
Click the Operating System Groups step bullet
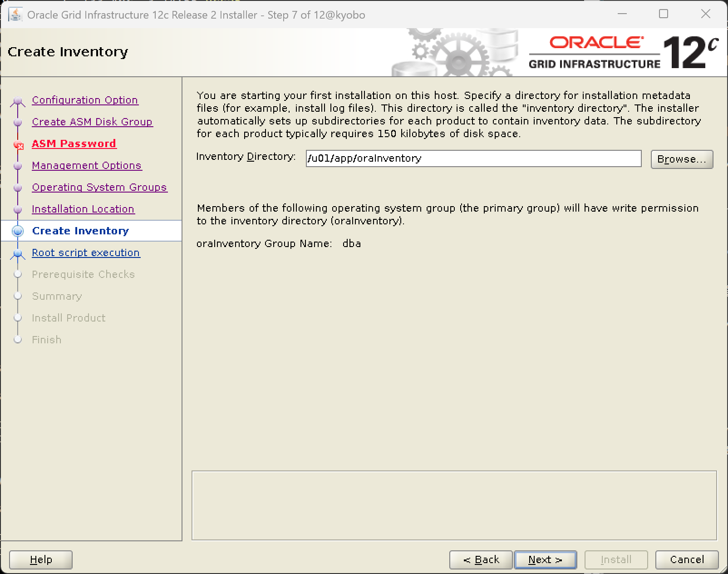tap(18, 188)
